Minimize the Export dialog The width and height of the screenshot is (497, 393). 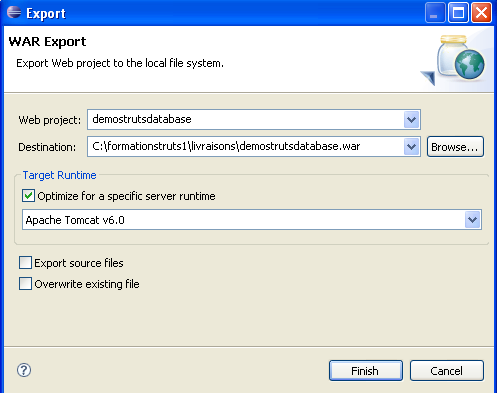point(435,13)
